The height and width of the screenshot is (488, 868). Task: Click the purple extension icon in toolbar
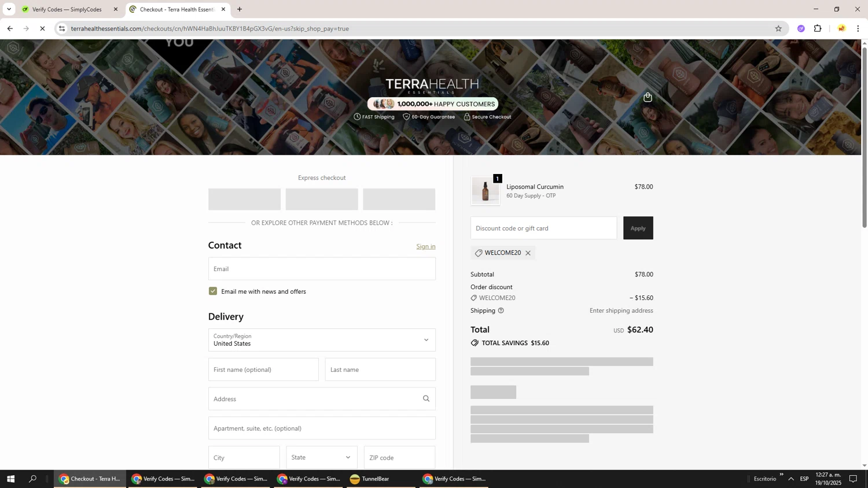coord(801,28)
